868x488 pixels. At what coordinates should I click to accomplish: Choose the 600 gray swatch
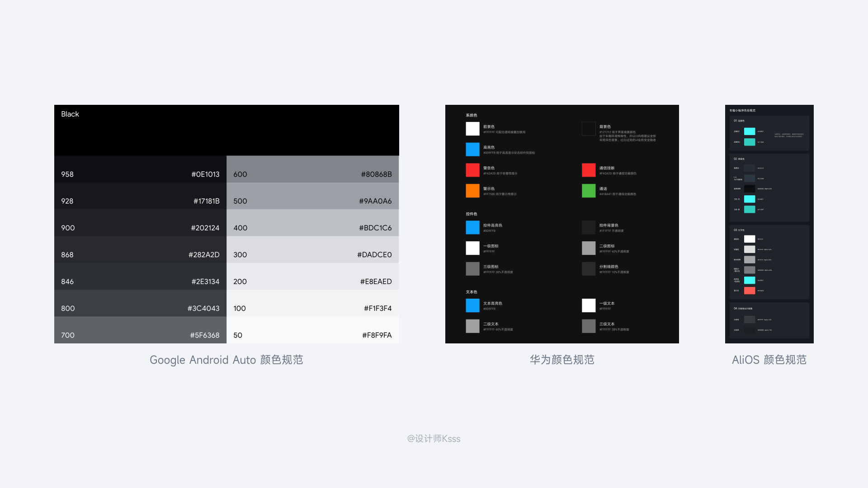point(313,169)
